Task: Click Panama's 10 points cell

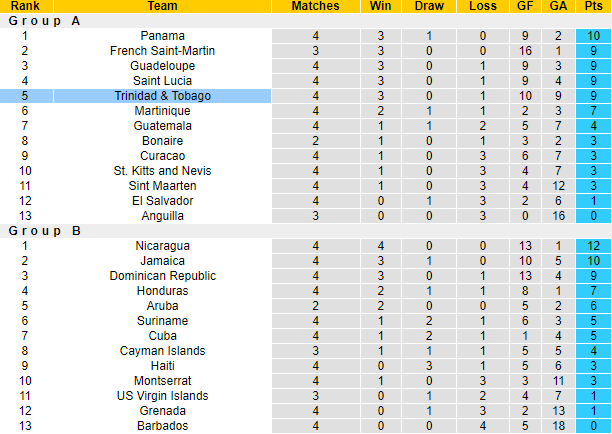Action: 593,36
